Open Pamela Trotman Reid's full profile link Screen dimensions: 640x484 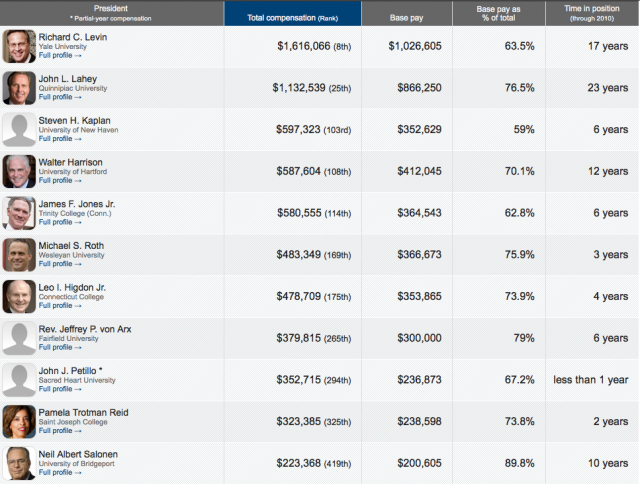coord(60,431)
